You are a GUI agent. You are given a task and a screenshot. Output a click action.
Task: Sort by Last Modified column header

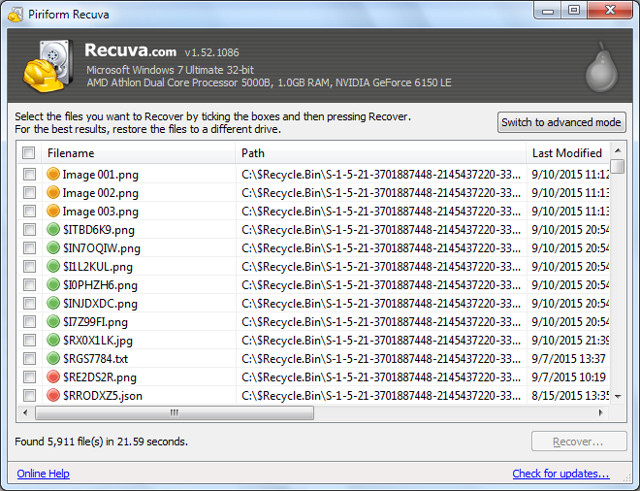566,153
